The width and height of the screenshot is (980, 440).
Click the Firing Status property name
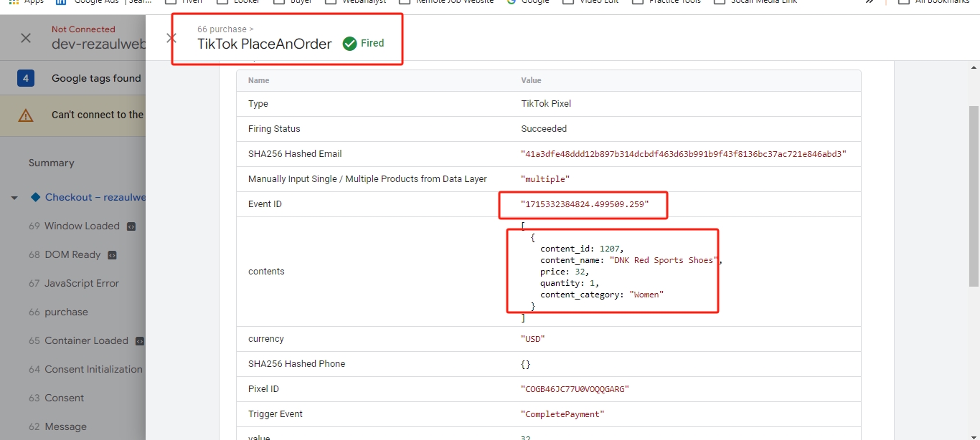[274, 129]
